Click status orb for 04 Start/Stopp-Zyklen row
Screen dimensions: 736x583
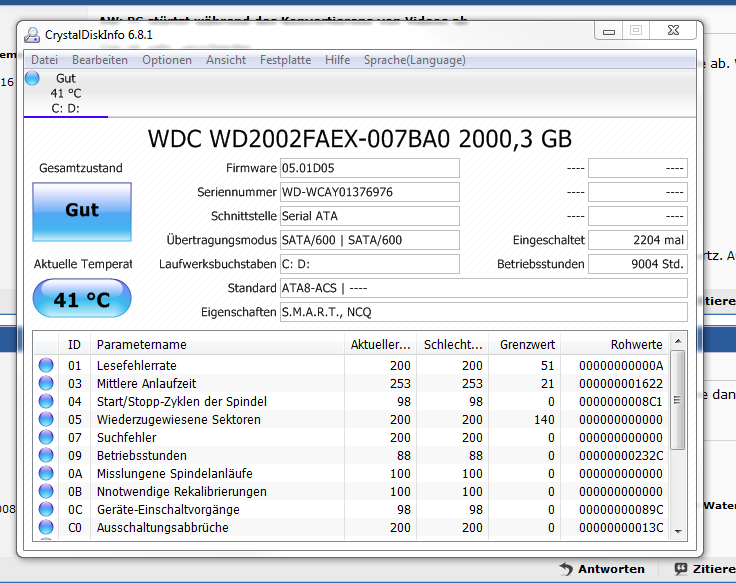click(46, 401)
